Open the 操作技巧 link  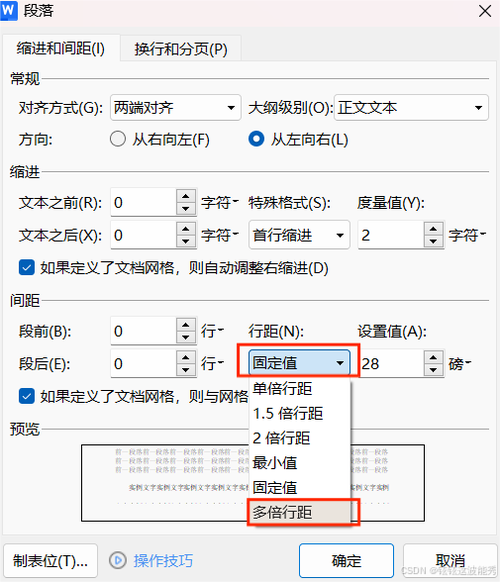tap(163, 560)
